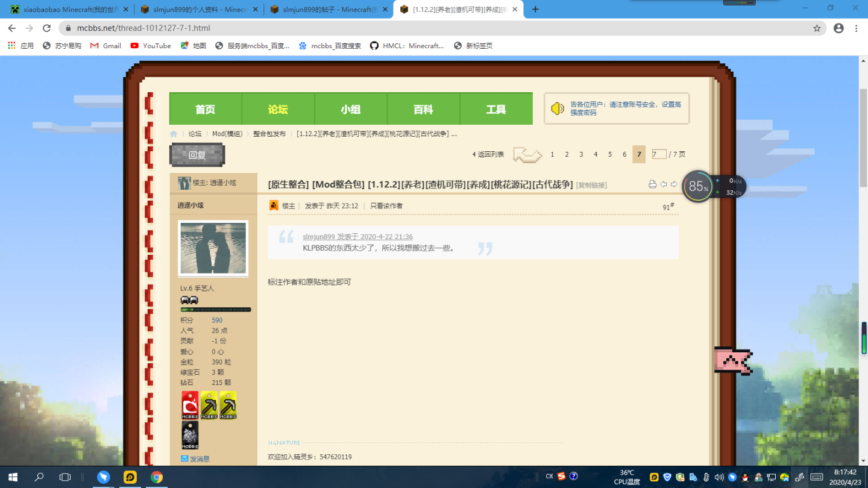Open the 首页 navigation tab
The width and height of the screenshot is (868, 488).
coord(205,109)
